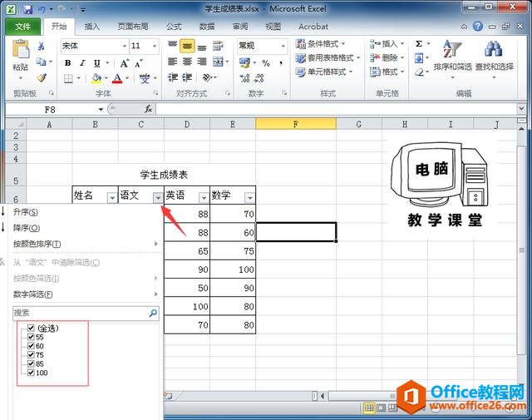Click the Paste icon in clipboard group
The width and height of the screenshot is (532, 420).
20,49
